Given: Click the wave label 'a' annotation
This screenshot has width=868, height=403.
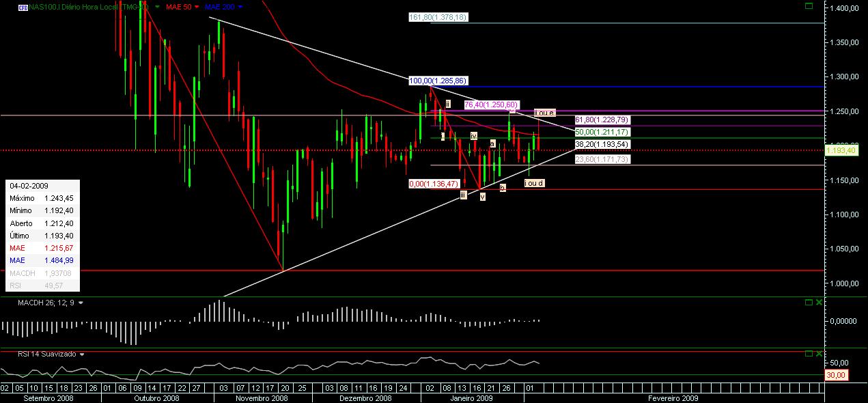Looking at the screenshot, I should click(x=492, y=143).
